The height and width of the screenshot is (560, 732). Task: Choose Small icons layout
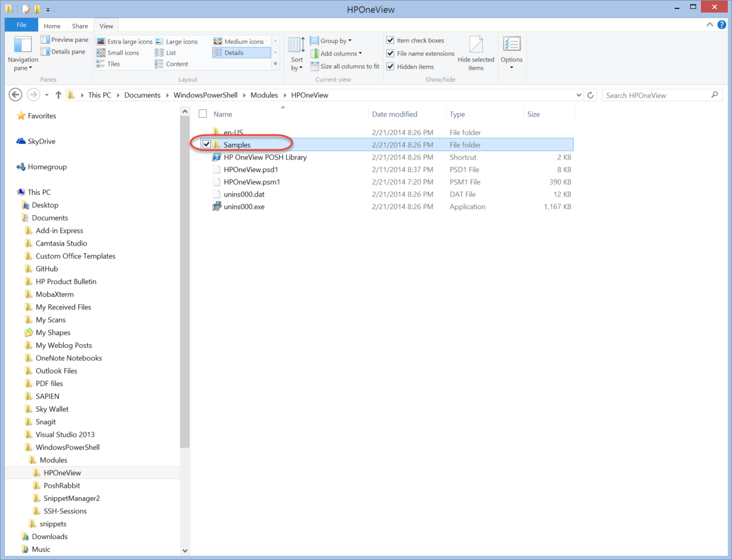point(118,53)
